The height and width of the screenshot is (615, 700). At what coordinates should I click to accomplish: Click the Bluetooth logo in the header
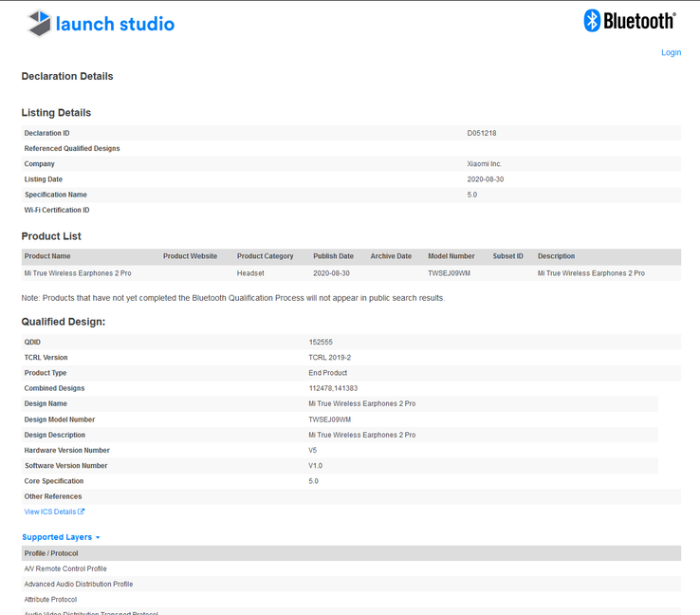[629, 21]
